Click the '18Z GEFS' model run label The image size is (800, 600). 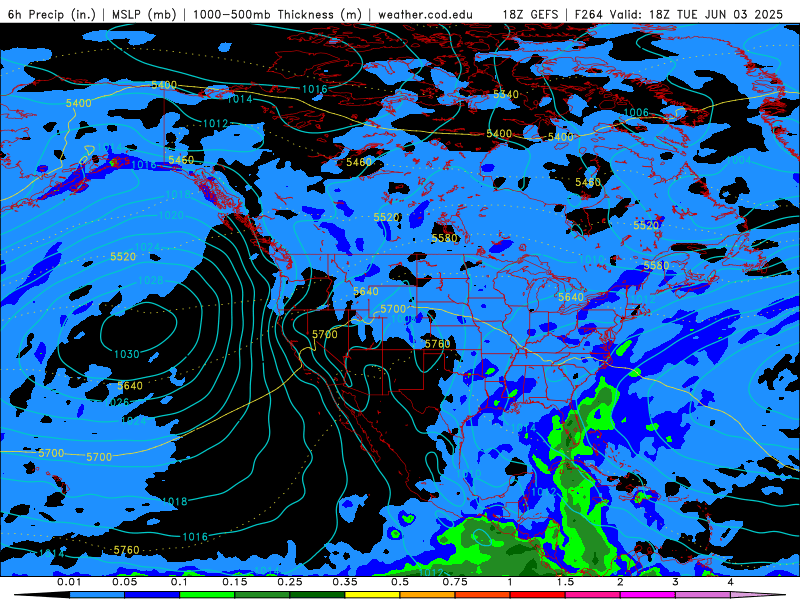pos(530,14)
